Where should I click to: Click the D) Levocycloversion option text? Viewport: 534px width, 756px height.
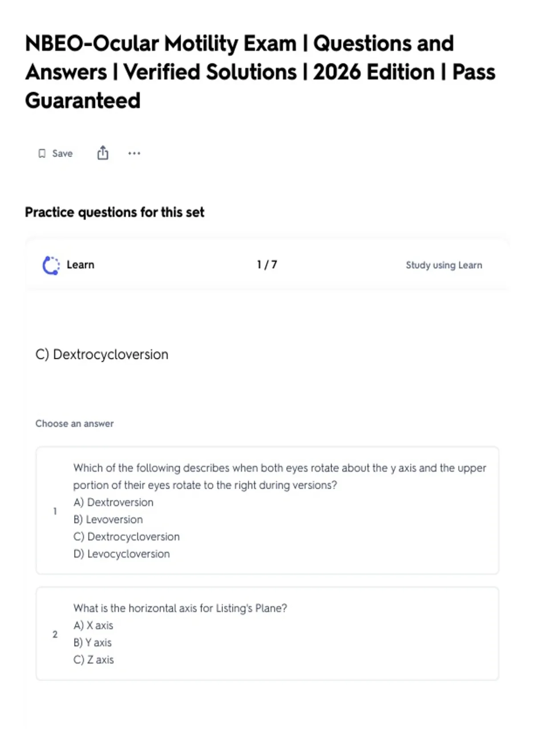(121, 554)
